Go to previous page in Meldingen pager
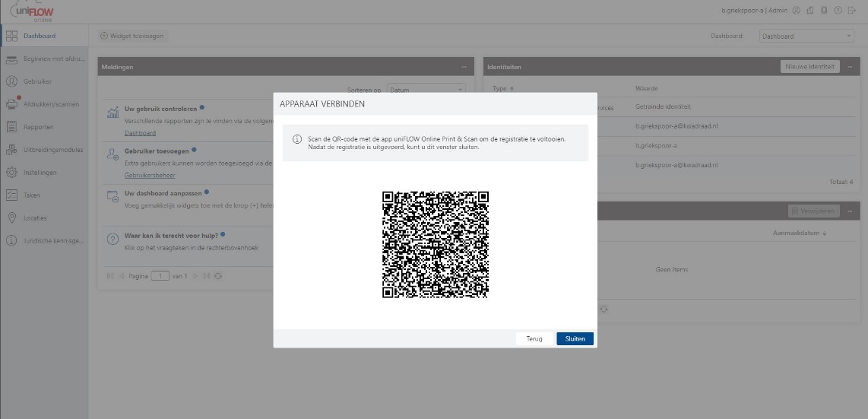 coord(122,275)
